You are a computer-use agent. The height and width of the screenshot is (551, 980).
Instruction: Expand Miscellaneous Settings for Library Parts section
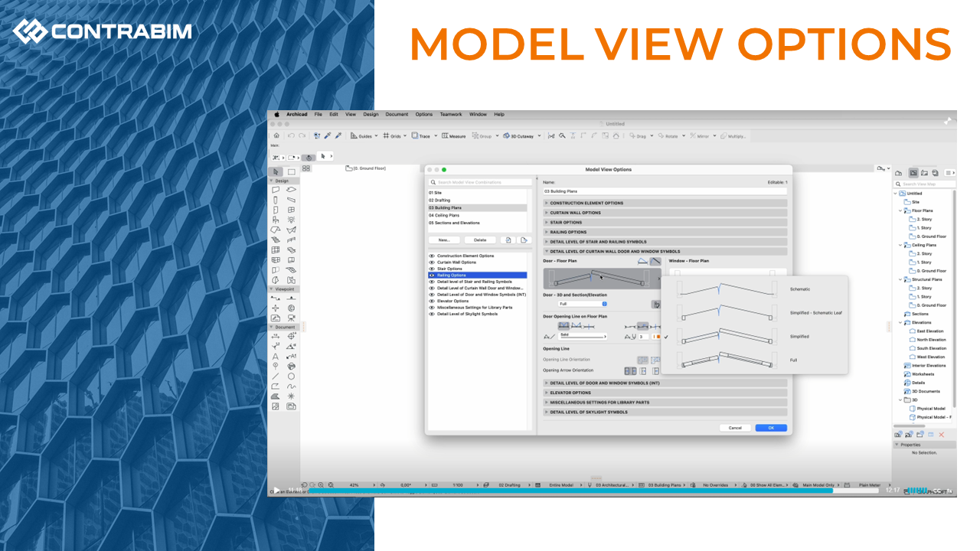[x=665, y=403]
